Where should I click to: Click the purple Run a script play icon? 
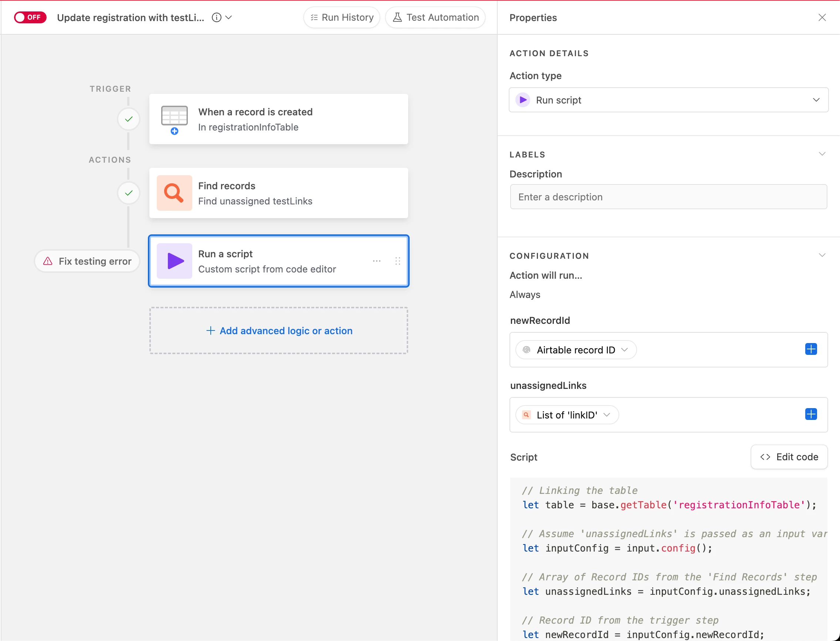[175, 261]
